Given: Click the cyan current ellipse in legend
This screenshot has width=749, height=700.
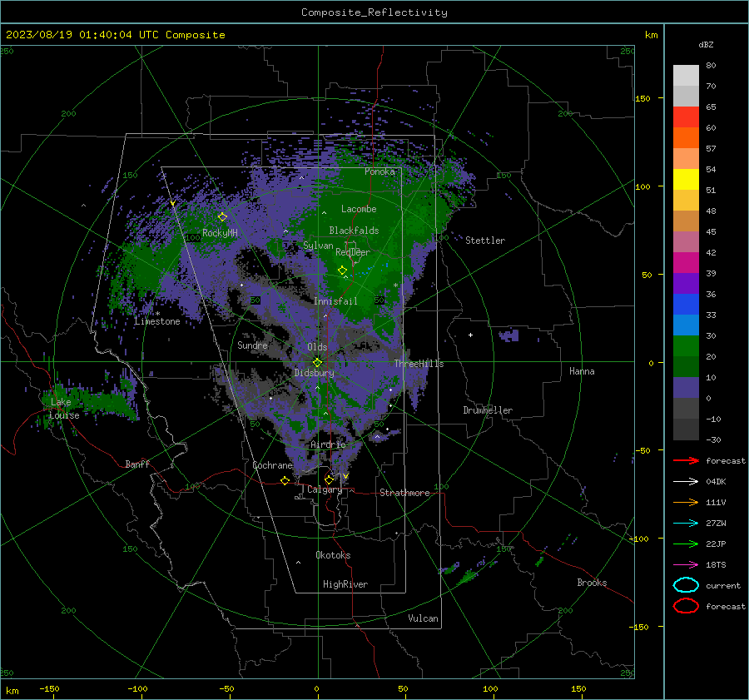Looking at the screenshot, I should (686, 585).
